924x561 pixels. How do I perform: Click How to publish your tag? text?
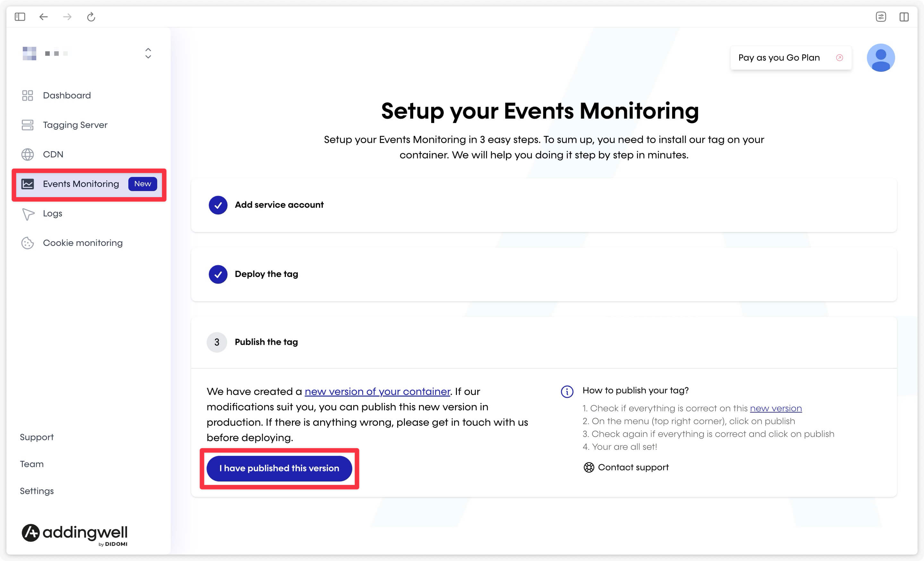[635, 390]
